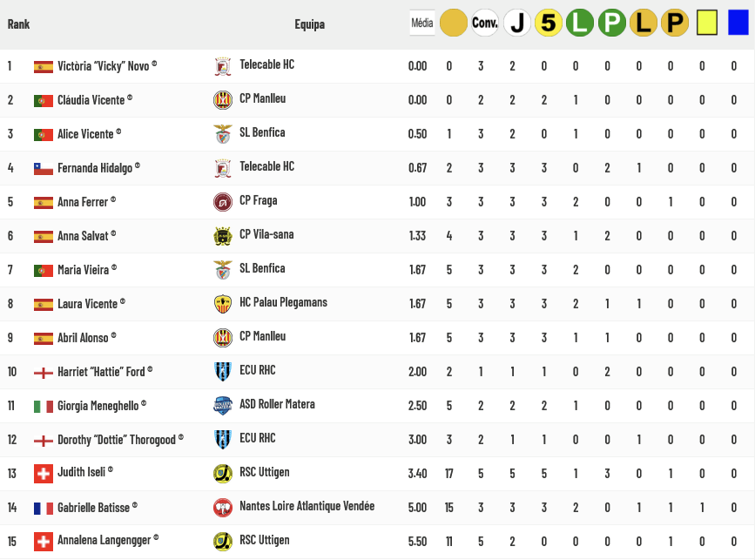Click the yellow card column swatch
Viewport: 755px width, 560px height.
pyautogui.click(x=707, y=23)
